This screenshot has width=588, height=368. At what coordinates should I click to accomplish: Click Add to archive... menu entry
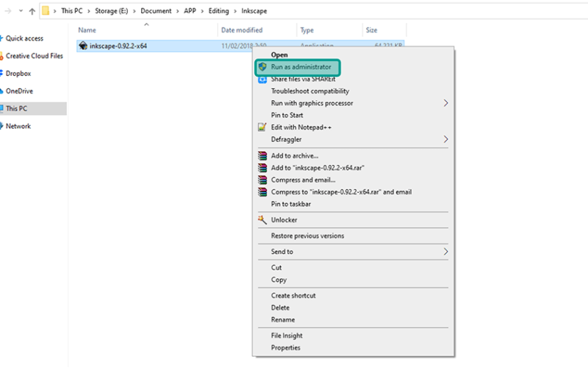295,155
